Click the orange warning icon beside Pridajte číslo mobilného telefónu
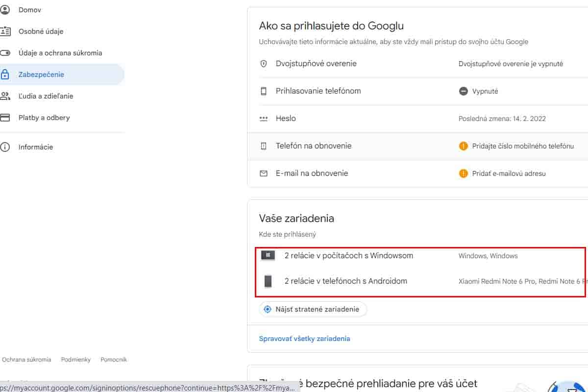 click(464, 146)
